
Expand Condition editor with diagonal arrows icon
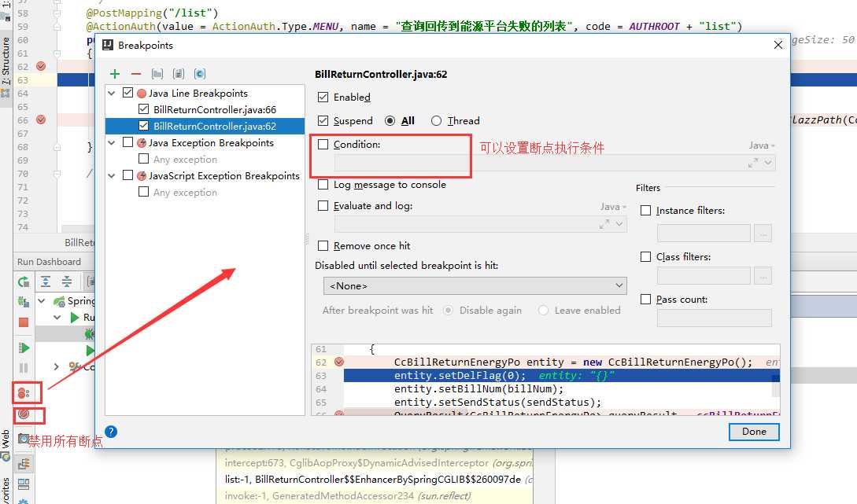[x=753, y=163]
